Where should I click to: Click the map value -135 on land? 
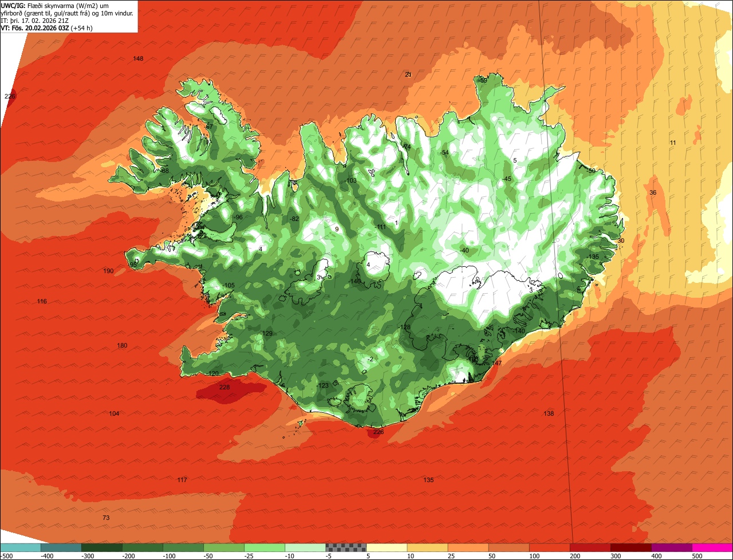[593, 257]
